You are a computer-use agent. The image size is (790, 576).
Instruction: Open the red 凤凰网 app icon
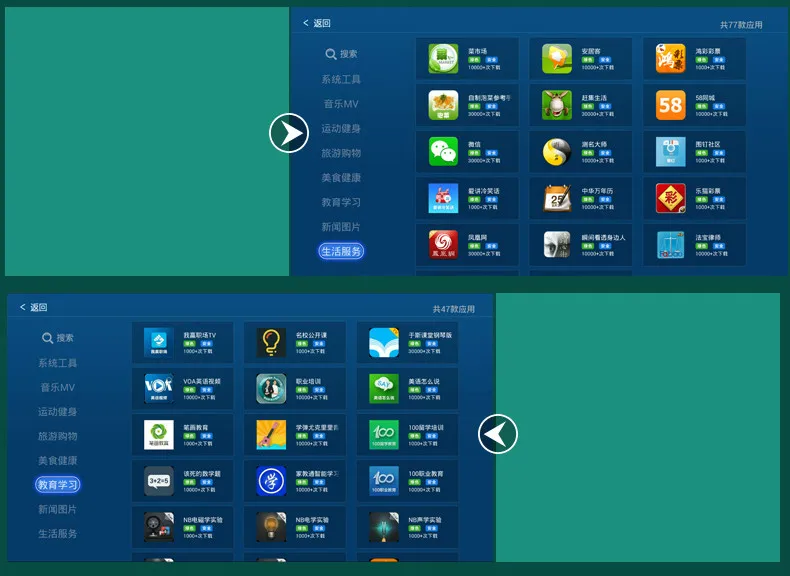pyautogui.click(x=443, y=244)
